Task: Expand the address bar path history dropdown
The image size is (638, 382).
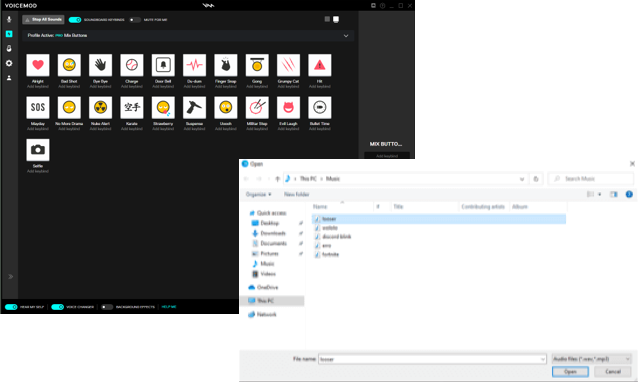Action: (x=522, y=179)
